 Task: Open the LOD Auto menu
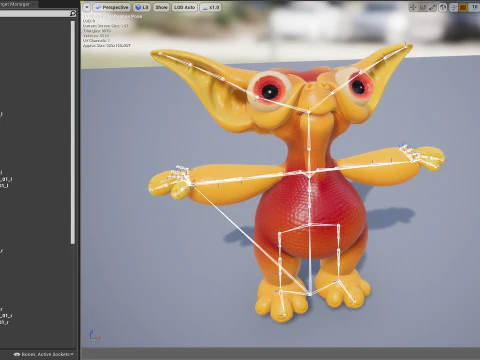click(185, 7)
